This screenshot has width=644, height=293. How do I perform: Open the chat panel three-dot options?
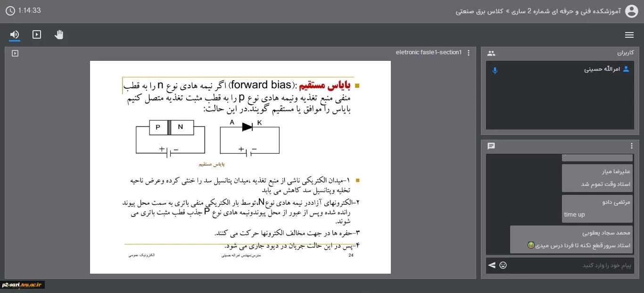[x=632, y=146]
